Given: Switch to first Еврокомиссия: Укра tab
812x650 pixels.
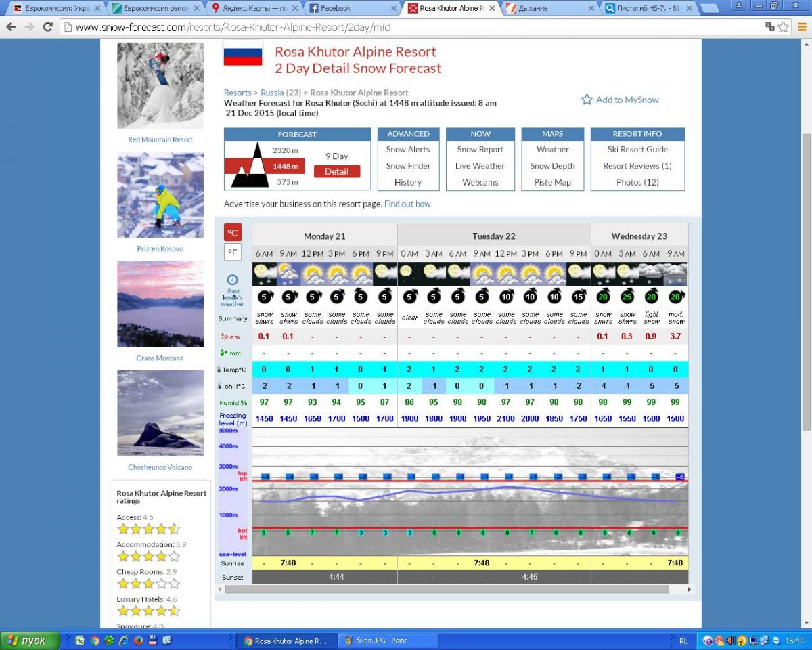Looking at the screenshot, I should (57, 8).
